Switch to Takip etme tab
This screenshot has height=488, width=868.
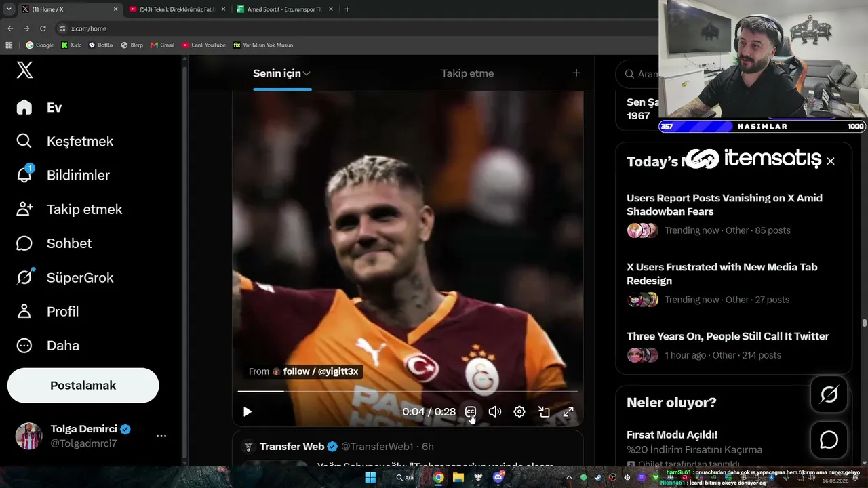[467, 73]
